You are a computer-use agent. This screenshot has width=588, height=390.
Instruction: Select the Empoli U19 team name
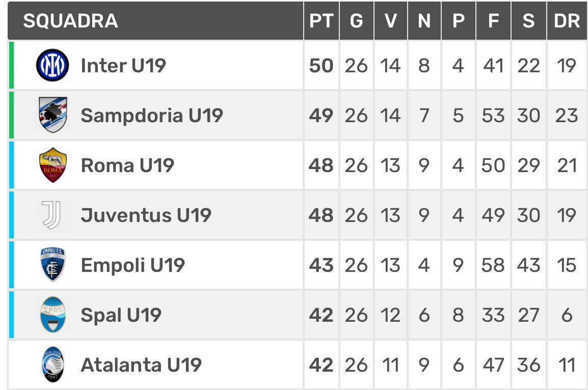coord(133,265)
